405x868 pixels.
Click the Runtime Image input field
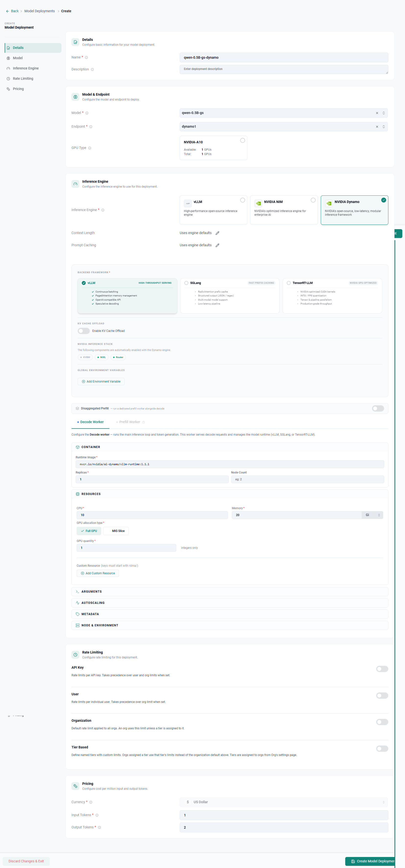coord(230,464)
